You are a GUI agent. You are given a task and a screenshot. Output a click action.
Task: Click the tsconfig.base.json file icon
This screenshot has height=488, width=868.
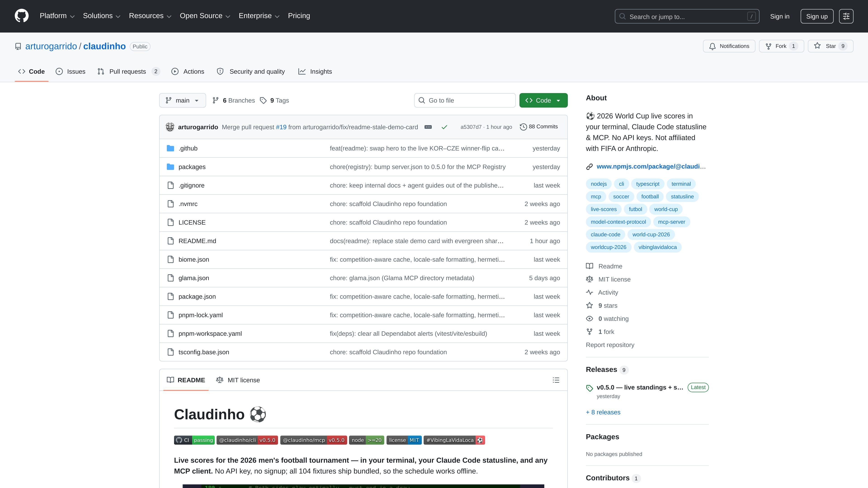click(170, 352)
